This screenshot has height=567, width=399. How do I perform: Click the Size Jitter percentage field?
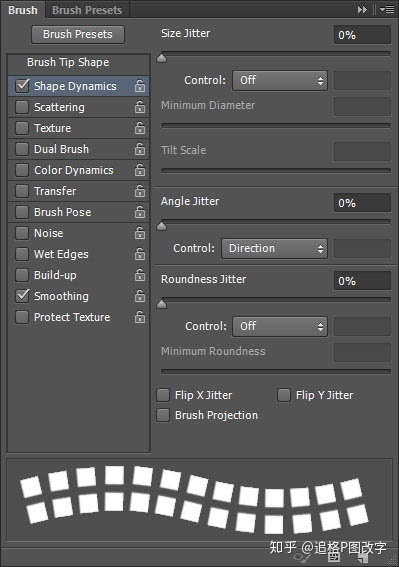pos(362,35)
